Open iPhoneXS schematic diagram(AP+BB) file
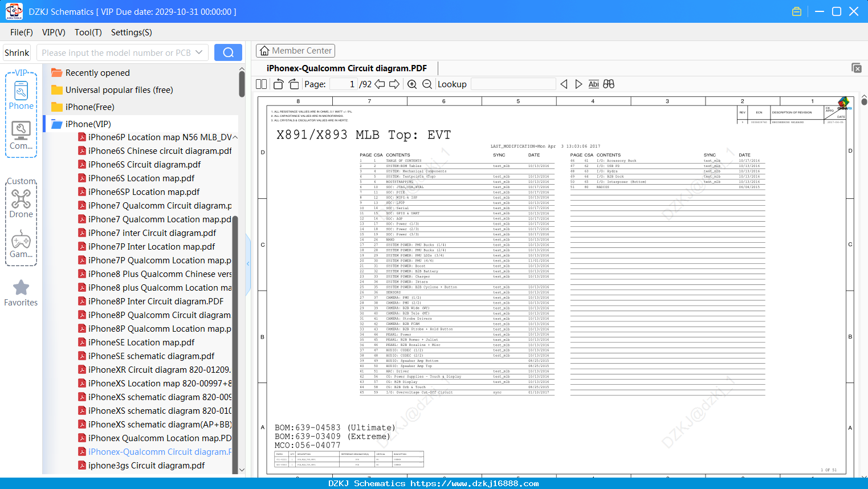The height and width of the screenshot is (489, 868). (155, 425)
